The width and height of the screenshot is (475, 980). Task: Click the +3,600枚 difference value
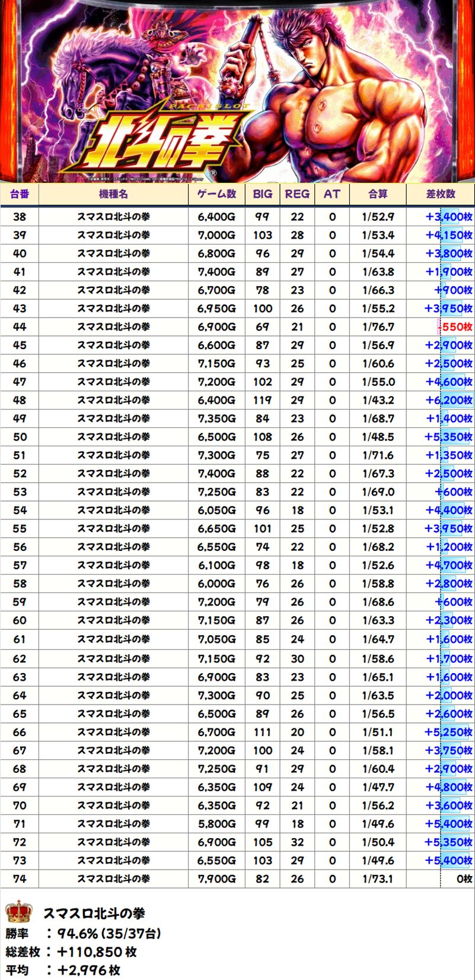pyautogui.click(x=449, y=805)
